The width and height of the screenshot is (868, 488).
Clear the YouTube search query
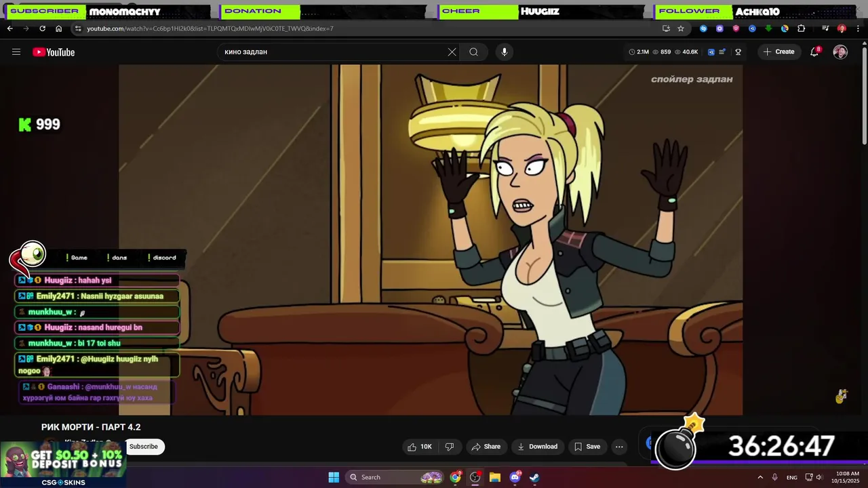[452, 52]
